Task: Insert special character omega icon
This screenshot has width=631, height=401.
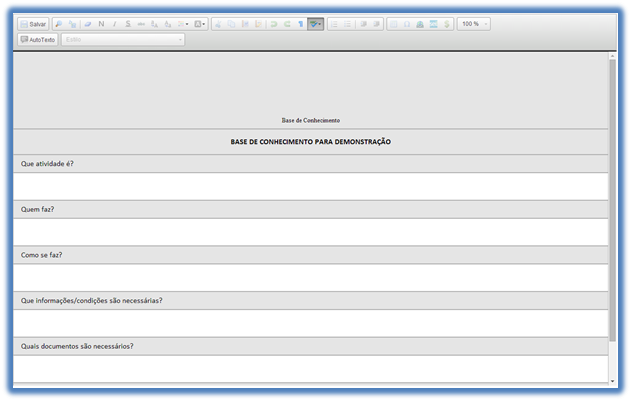Action: click(406, 23)
